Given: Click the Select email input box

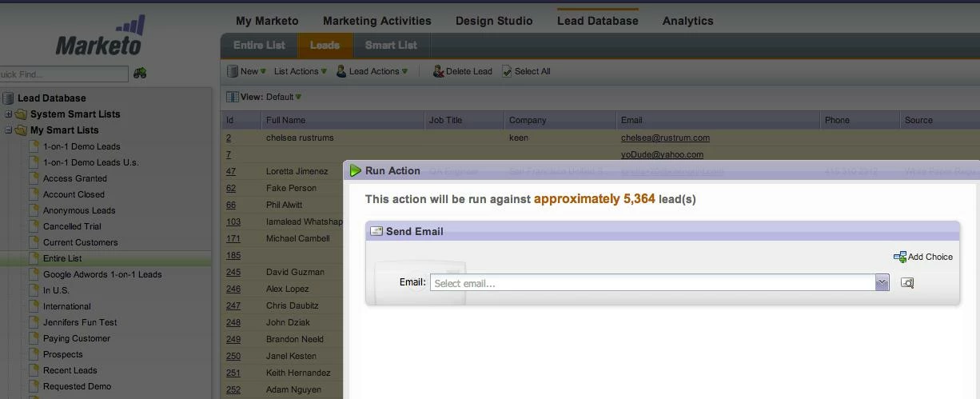Looking at the screenshot, I should pyautogui.click(x=653, y=283).
